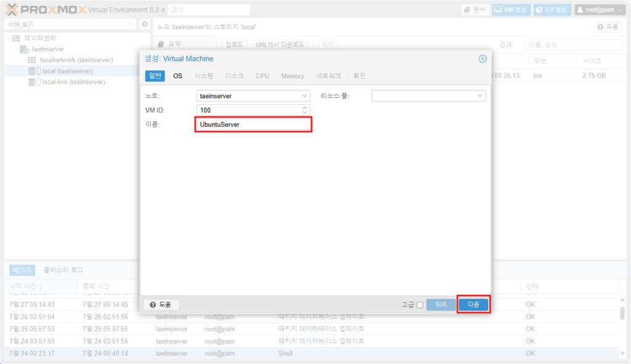Click the Next (다음) button

[x=473, y=304]
